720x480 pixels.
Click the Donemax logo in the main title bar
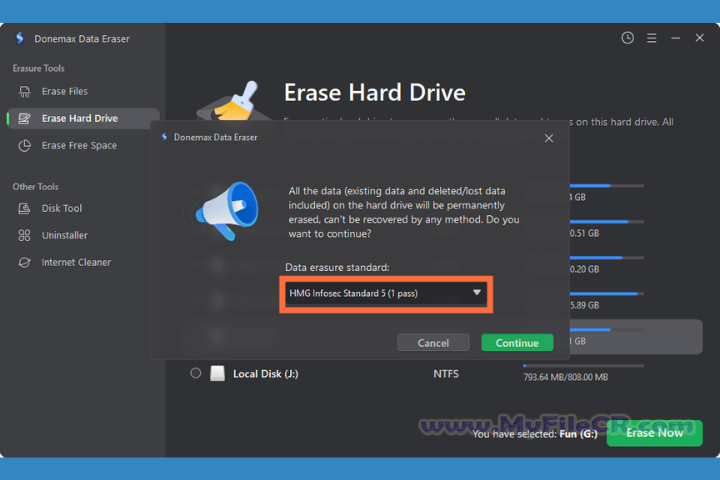pos(20,38)
